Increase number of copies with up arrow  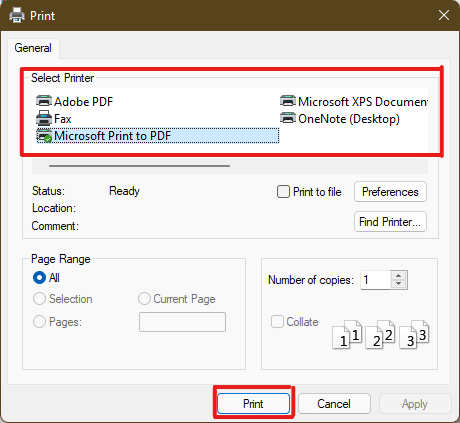[399, 275]
